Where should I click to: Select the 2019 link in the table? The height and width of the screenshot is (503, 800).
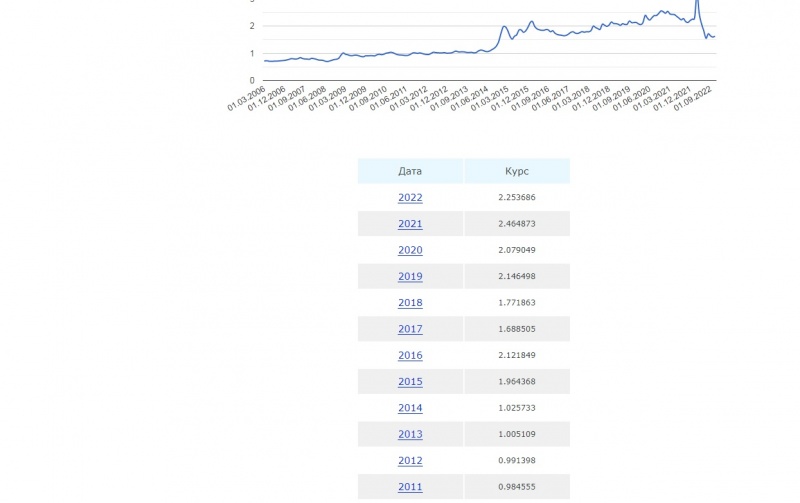[x=410, y=277]
